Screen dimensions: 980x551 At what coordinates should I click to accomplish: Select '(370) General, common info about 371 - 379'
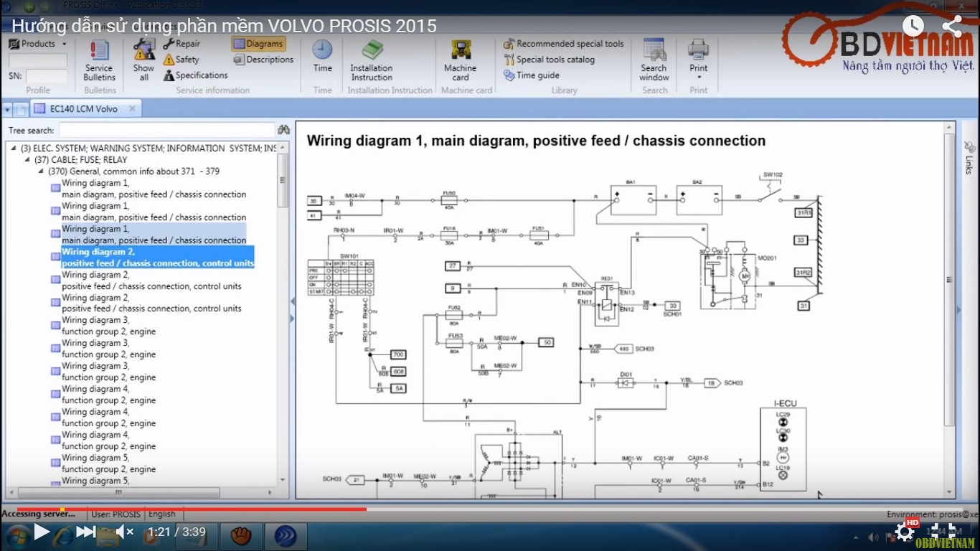coord(134,171)
